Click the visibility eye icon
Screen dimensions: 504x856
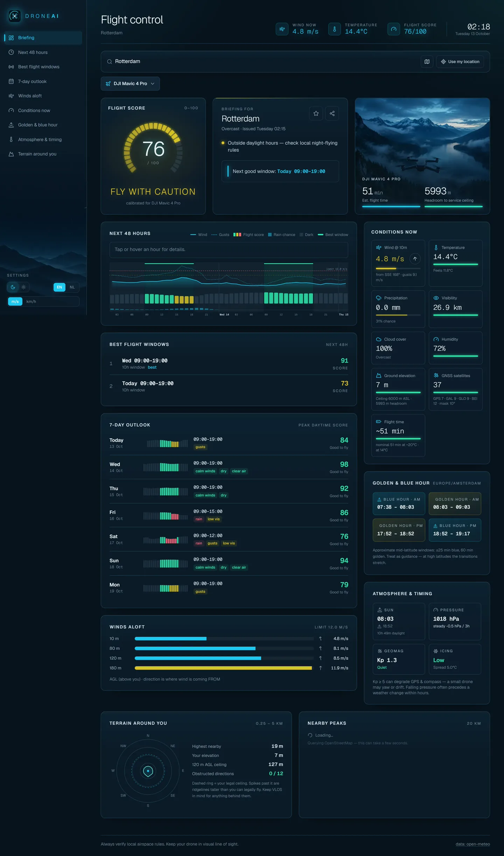[x=436, y=298]
